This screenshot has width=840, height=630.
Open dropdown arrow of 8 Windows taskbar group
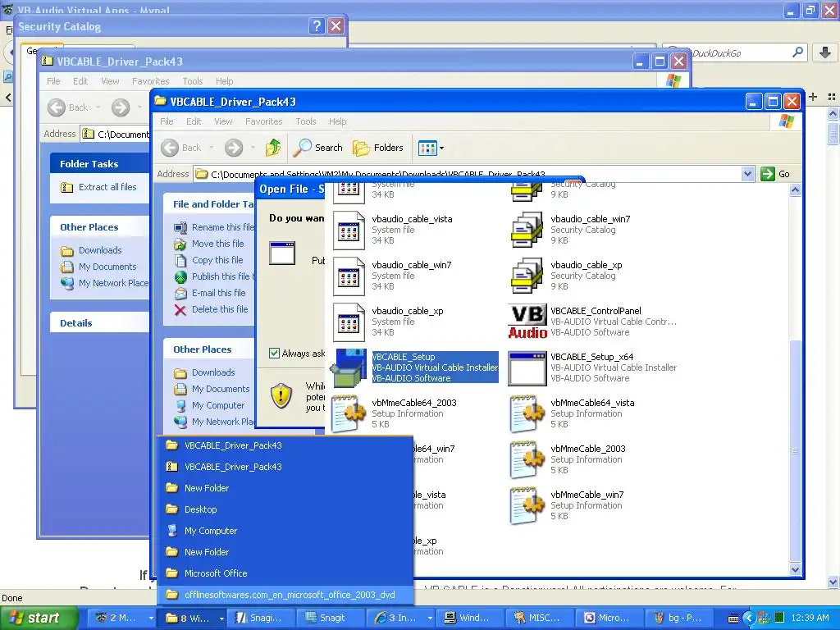(x=221, y=619)
